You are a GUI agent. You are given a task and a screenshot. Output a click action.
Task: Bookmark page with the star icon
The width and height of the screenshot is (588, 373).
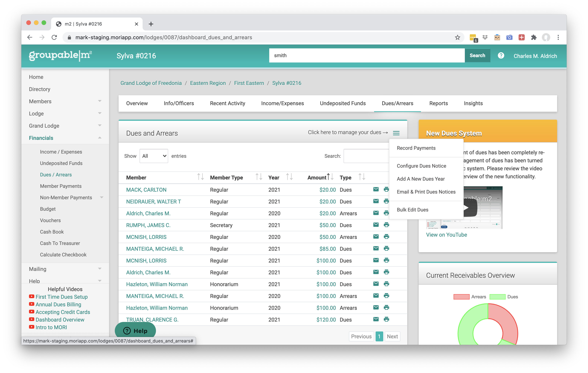point(457,37)
